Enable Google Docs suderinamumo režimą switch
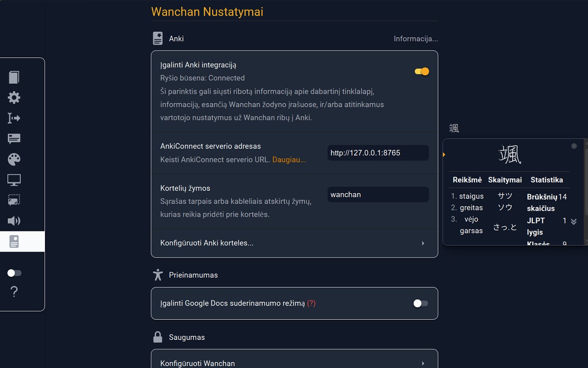 pyautogui.click(x=420, y=303)
